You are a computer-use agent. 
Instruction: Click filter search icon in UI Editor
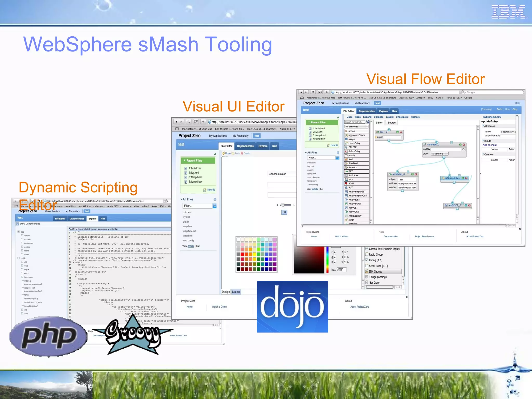tap(215, 206)
